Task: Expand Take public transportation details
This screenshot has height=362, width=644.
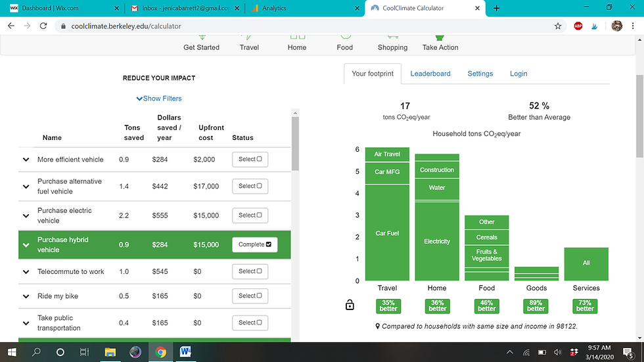Action: coord(26,323)
